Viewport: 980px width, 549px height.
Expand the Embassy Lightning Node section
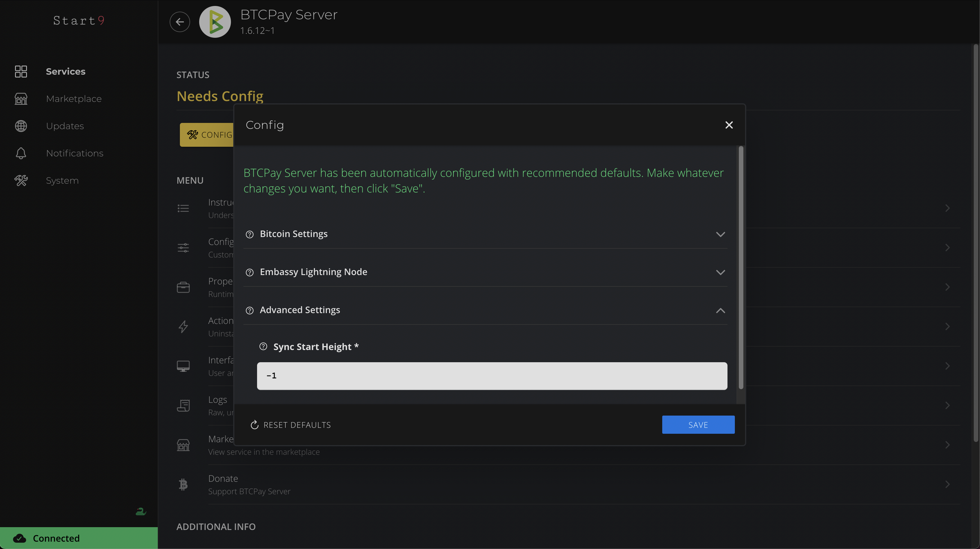(x=720, y=272)
